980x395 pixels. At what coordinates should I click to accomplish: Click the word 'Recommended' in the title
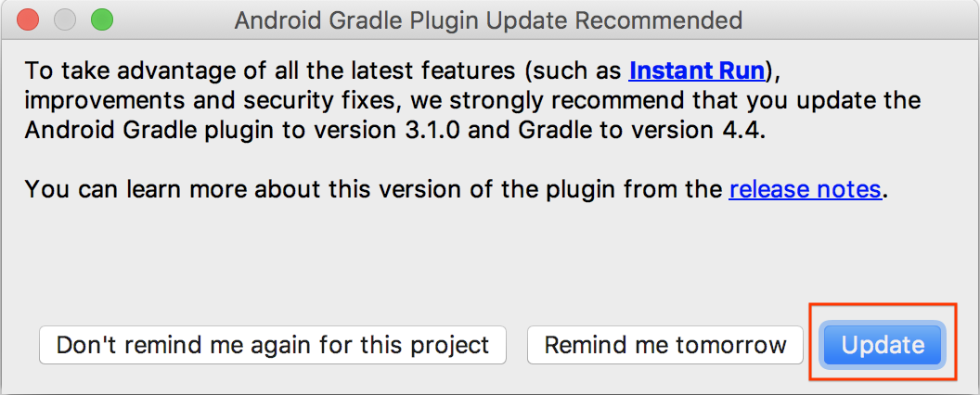coord(654,19)
